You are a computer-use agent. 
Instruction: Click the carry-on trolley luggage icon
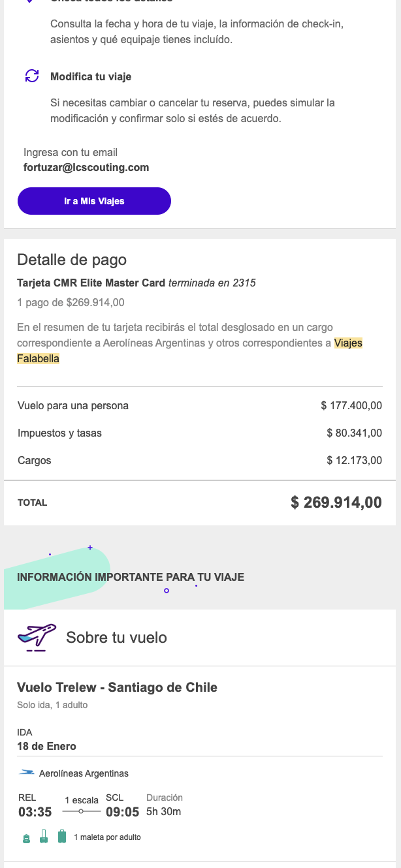44,837
